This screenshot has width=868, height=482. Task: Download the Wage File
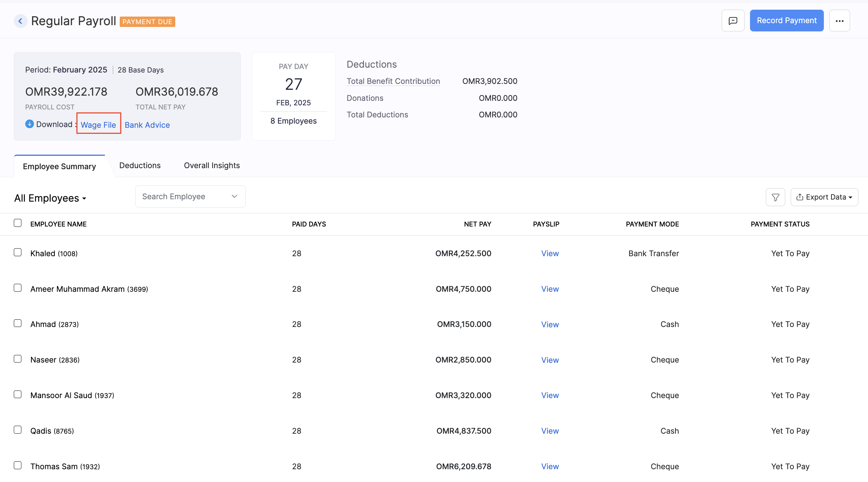(x=98, y=125)
